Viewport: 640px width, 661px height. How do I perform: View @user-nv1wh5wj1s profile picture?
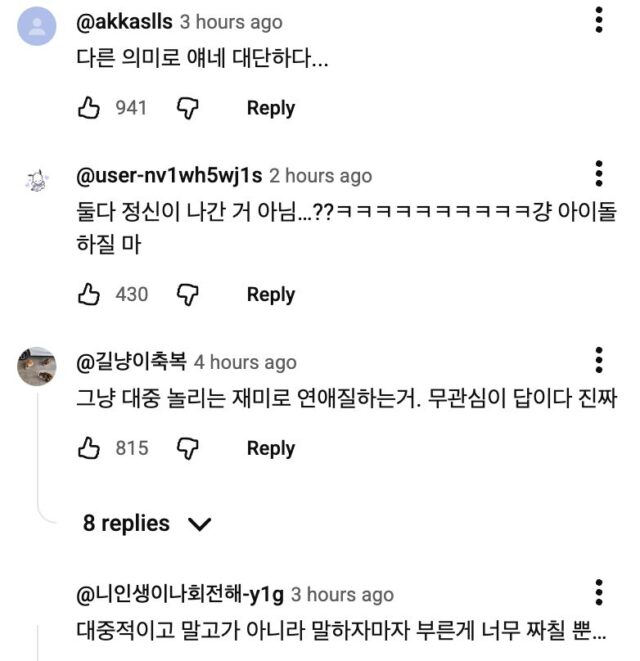(x=37, y=180)
